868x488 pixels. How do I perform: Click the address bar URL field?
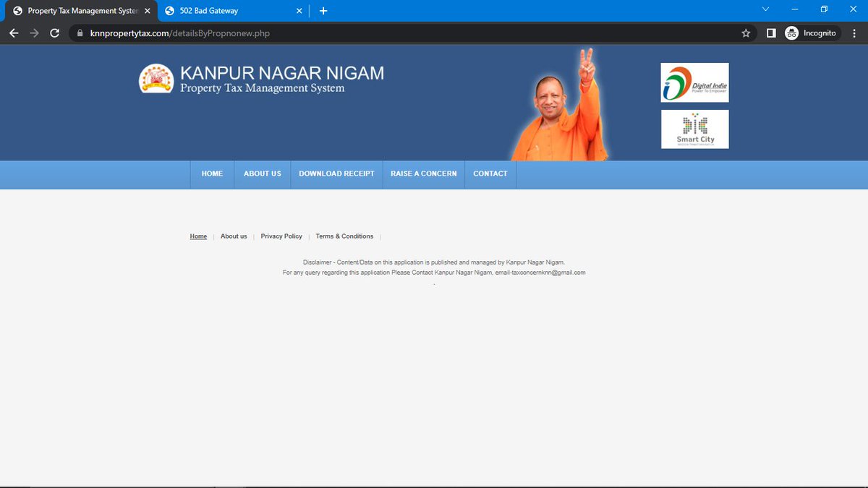(412, 33)
